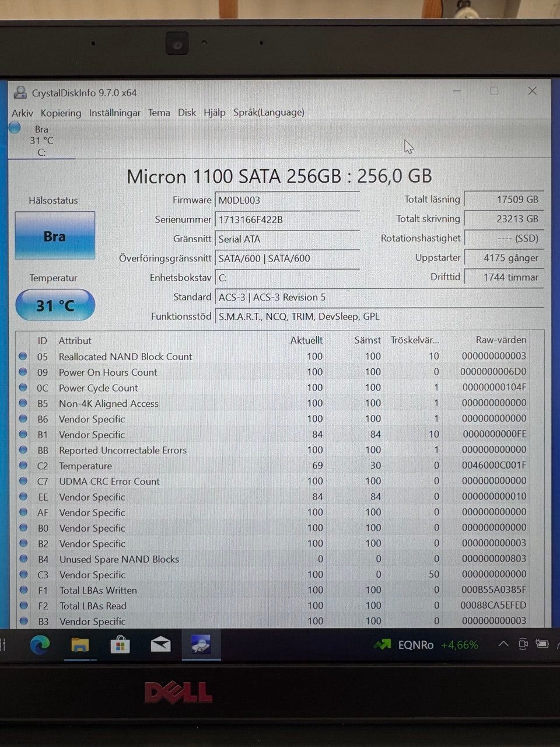Image resolution: width=560 pixels, height=747 pixels.
Task: Click the CrystalDiskInfo taskbar icon
Action: (x=201, y=644)
